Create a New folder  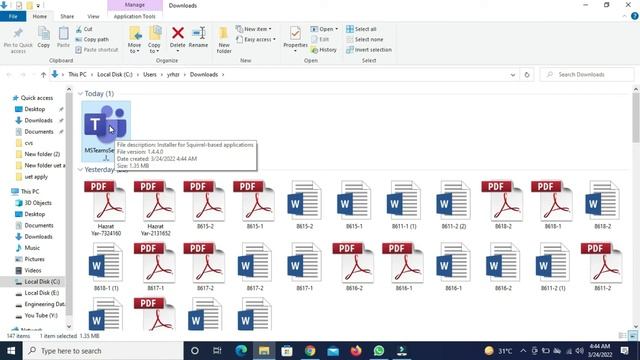(x=224, y=40)
